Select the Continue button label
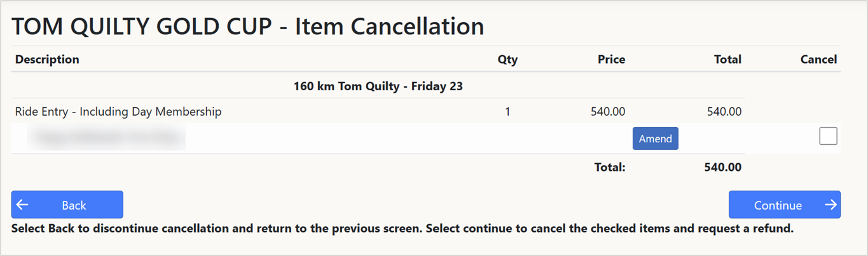Viewport: 868px width, 256px height. point(777,205)
